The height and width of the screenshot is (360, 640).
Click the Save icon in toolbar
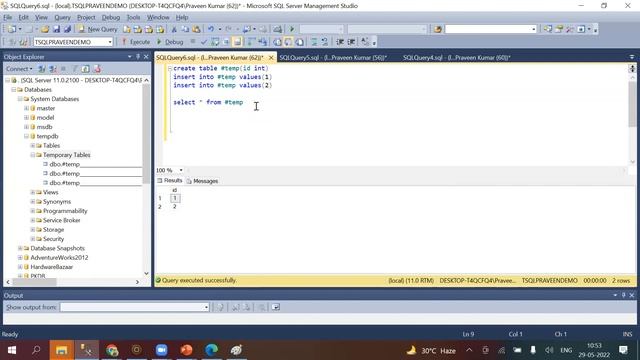(56, 29)
